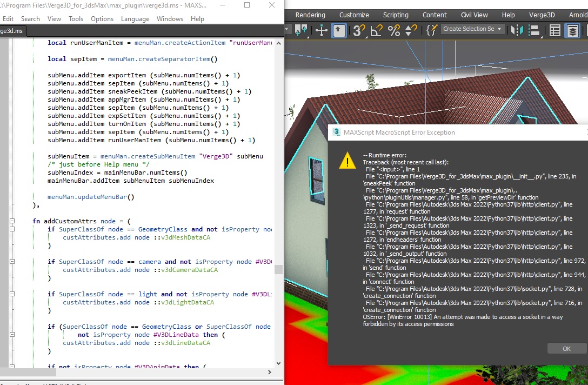Click the editor horizontal scrollbar right arrow
588x385 pixels.
(269, 372)
